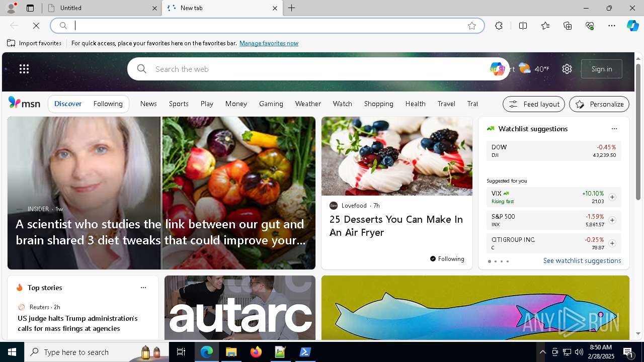Open the browser profile icon
Viewport: 644px width, 362px height.
pos(11,8)
